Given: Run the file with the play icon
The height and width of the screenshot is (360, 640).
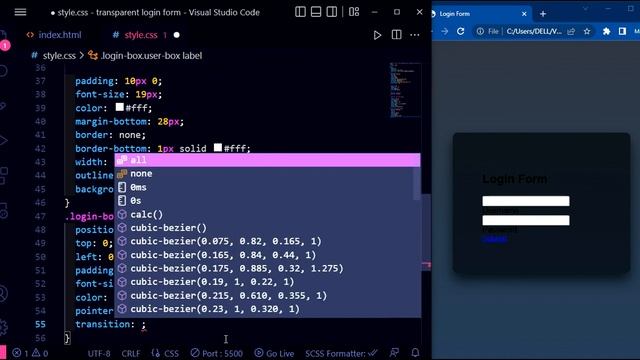Looking at the screenshot, I should (x=377, y=35).
